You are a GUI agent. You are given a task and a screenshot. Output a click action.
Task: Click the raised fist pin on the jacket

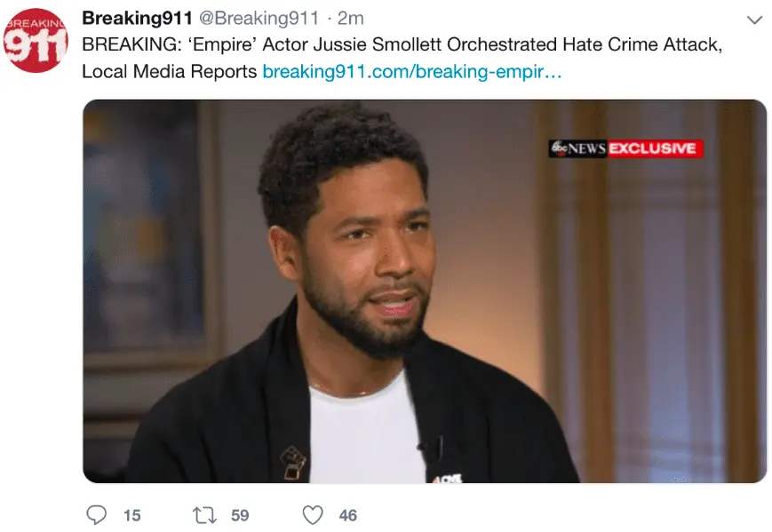(293, 462)
